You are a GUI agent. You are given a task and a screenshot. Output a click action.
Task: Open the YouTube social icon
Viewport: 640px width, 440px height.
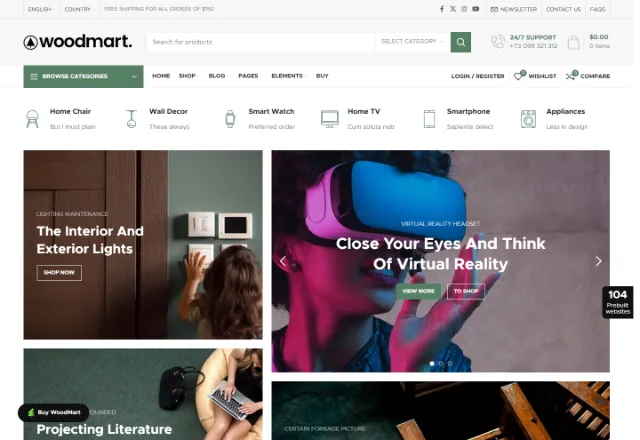coord(476,9)
